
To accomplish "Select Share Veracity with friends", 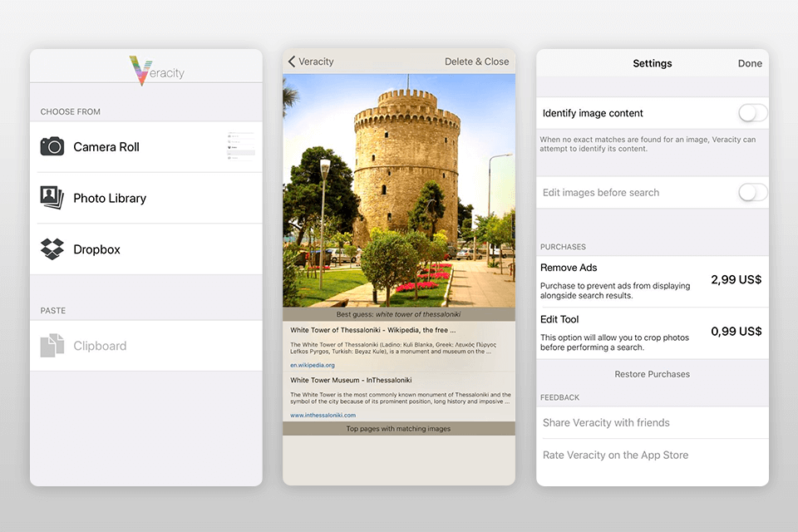I will pyautogui.click(x=606, y=422).
